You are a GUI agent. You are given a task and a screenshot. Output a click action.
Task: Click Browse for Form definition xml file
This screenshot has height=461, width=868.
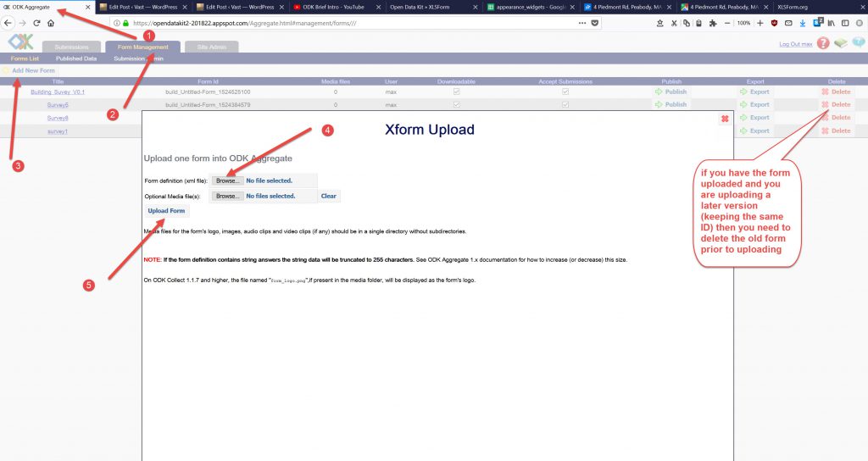227,181
